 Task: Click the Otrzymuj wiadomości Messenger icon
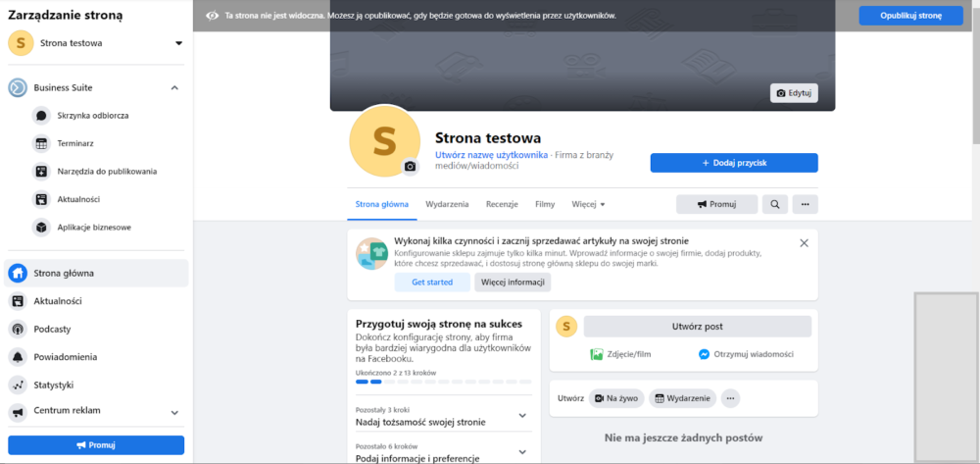(x=704, y=354)
